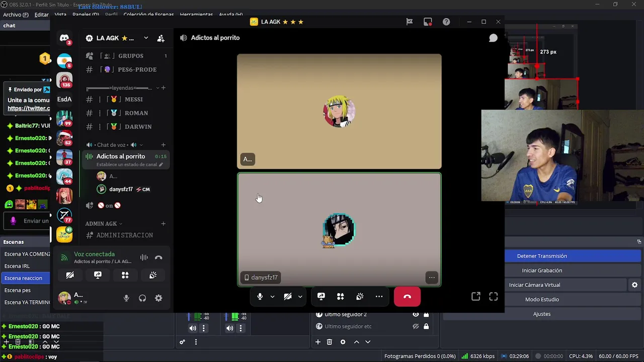
Task: Open options on danysfz17's video tile
Action: (432, 278)
